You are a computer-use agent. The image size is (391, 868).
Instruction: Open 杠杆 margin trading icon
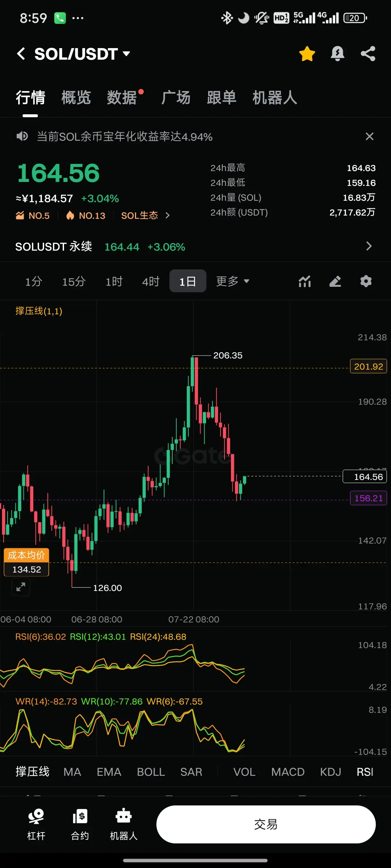click(x=36, y=825)
